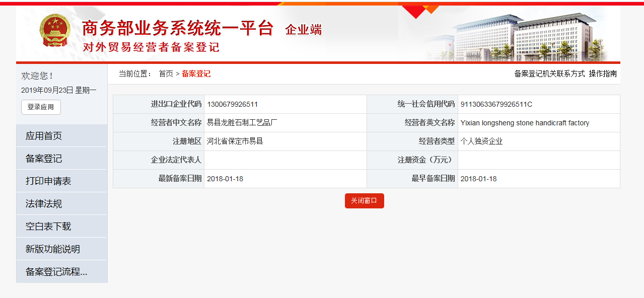
Task: Open 备案登记机关联系方式 link
Action: pos(549,74)
